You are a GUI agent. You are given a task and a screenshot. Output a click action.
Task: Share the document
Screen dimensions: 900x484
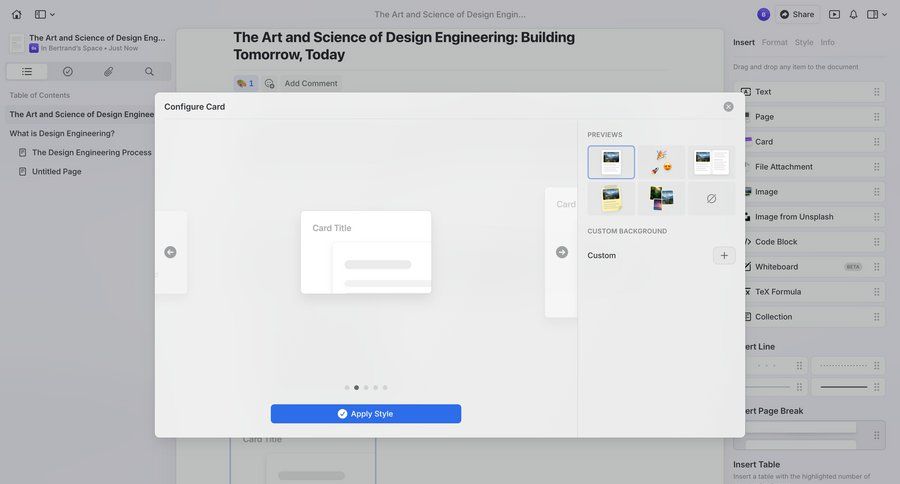click(797, 14)
